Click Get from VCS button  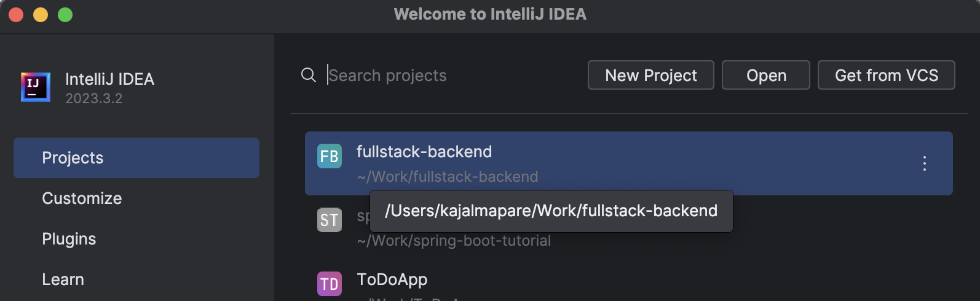(x=886, y=75)
